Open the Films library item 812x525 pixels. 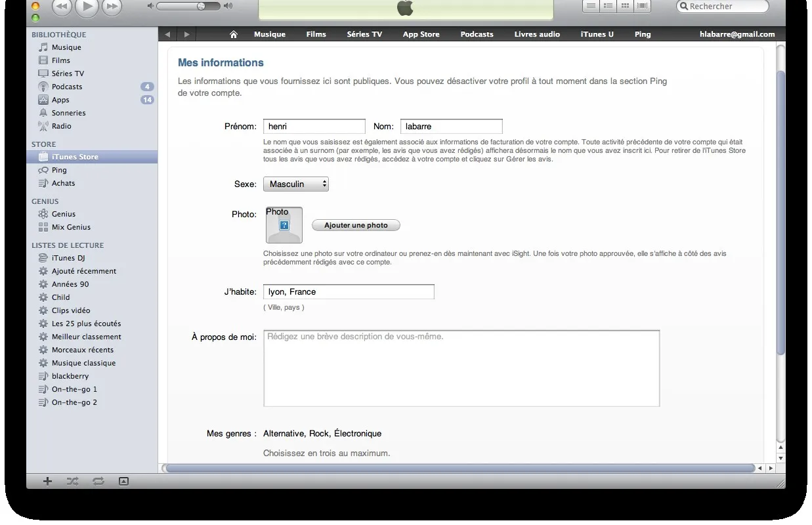coord(60,60)
